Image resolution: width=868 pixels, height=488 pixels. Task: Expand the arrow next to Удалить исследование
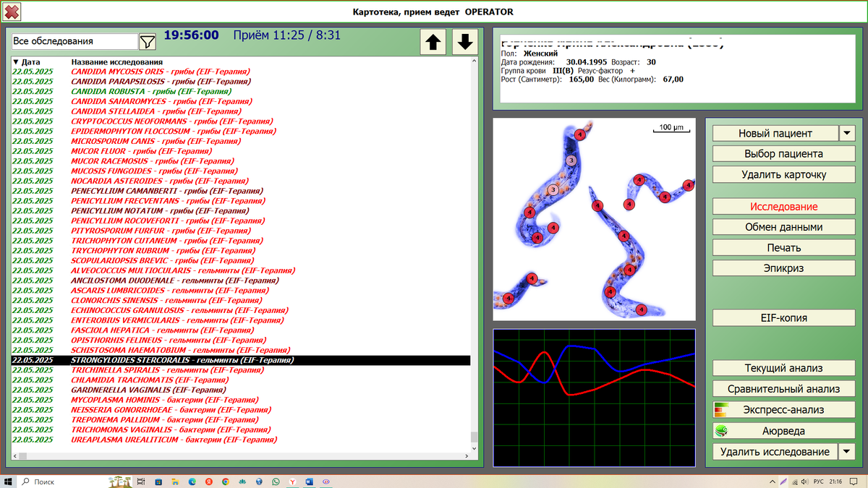tap(847, 452)
